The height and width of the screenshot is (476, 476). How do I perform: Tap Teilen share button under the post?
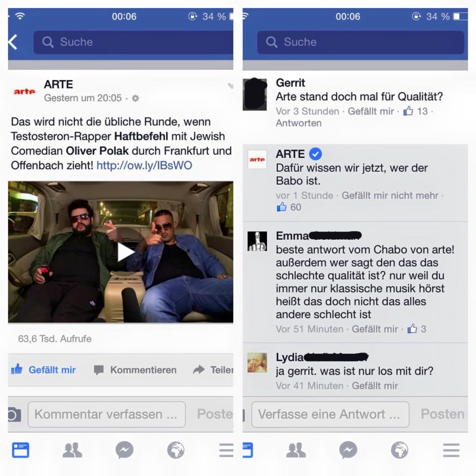click(x=213, y=370)
